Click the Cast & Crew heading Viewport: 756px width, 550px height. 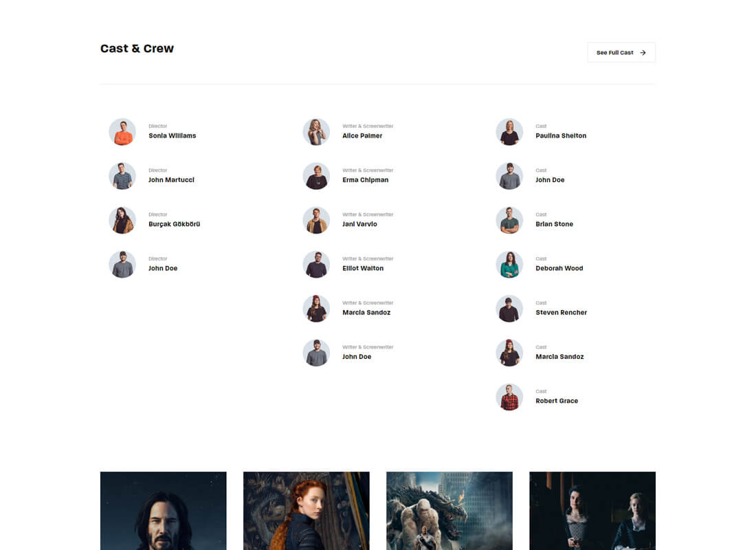pyautogui.click(x=137, y=49)
